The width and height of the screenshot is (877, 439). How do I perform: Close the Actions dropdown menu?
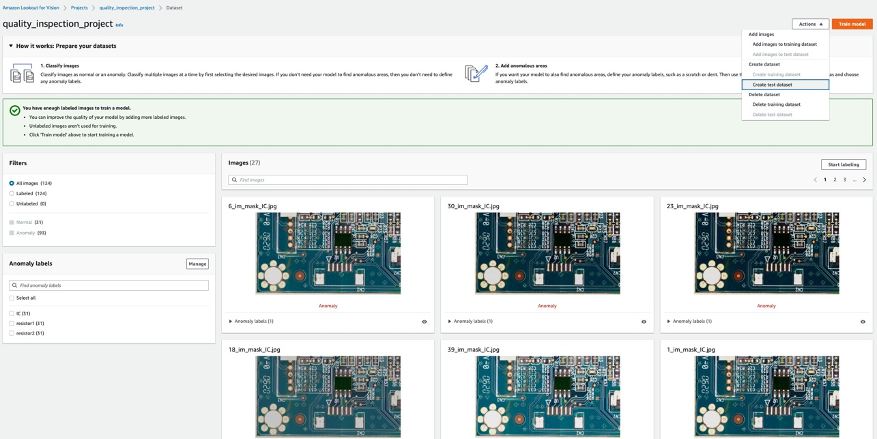click(808, 23)
